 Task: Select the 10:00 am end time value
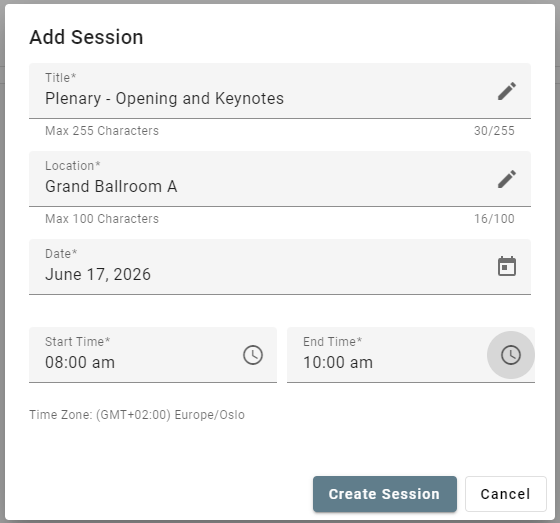pyautogui.click(x=338, y=362)
